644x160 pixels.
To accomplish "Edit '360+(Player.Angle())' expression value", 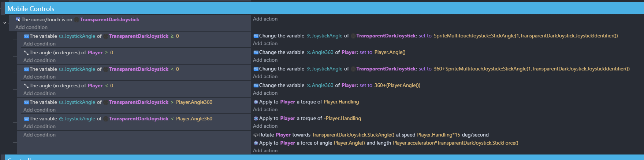I will (397, 86).
